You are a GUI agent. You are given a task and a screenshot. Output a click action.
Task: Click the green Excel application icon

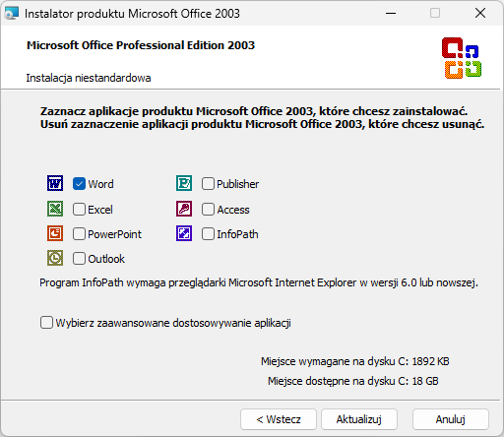pos(55,209)
